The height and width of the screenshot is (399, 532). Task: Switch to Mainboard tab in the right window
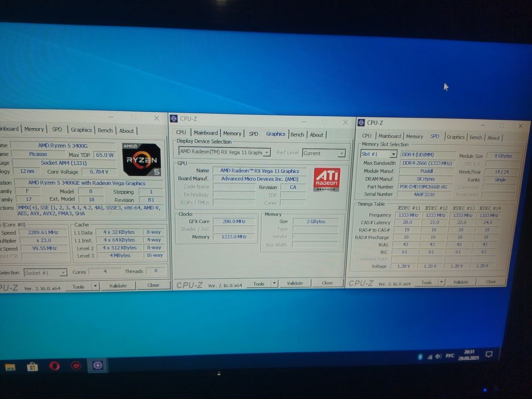(x=389, y=136)
